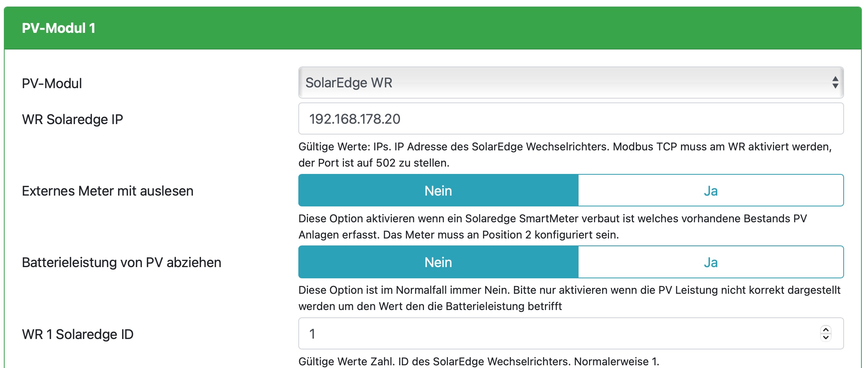Click the Solaredge SmartMeter help description
The height and width of the screenshot is (368, 868).
pyautogui.click(x=553, y=227)
